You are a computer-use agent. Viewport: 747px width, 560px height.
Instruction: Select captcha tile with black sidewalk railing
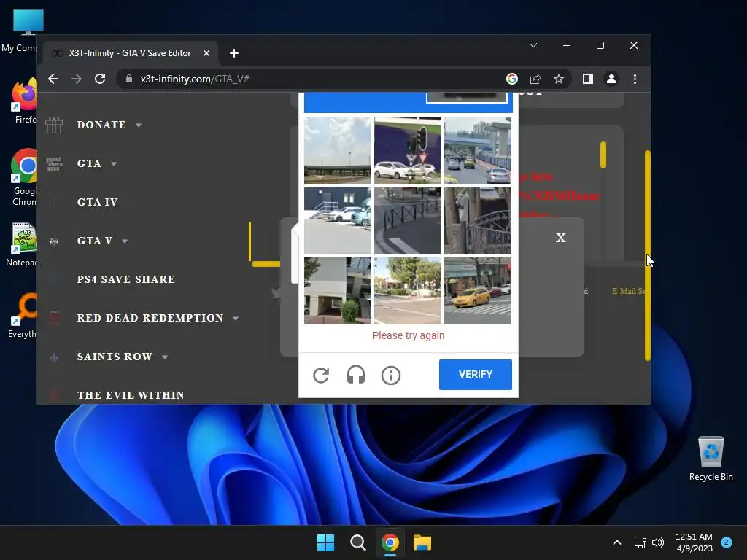tap(407, 220)
